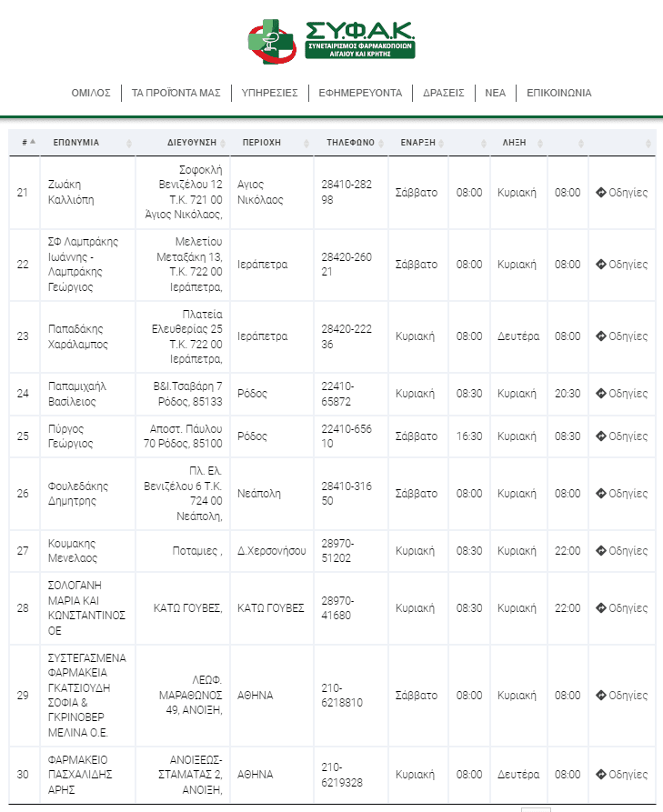Click row number 27
The height and width of the screenshot is (812, 663).
(x=23, y=551)
